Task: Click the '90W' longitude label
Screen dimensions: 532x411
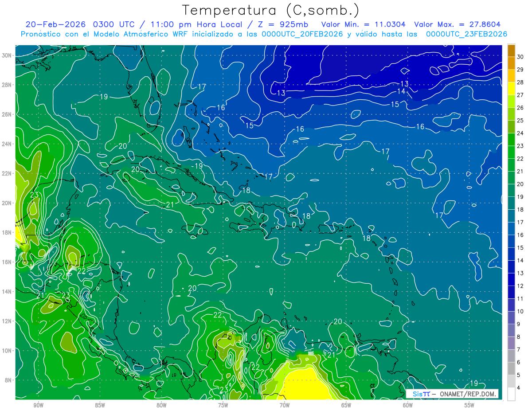Action: (x=39, y=405)
